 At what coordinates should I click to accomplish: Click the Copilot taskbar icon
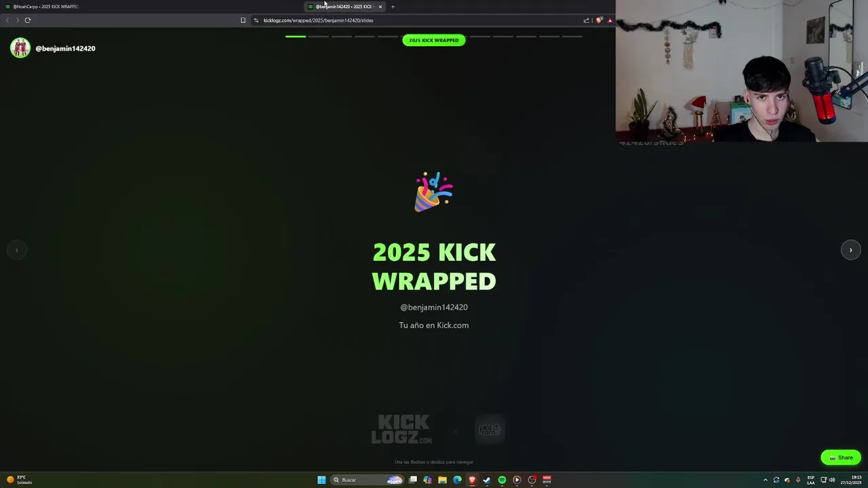tap(427, 480)
